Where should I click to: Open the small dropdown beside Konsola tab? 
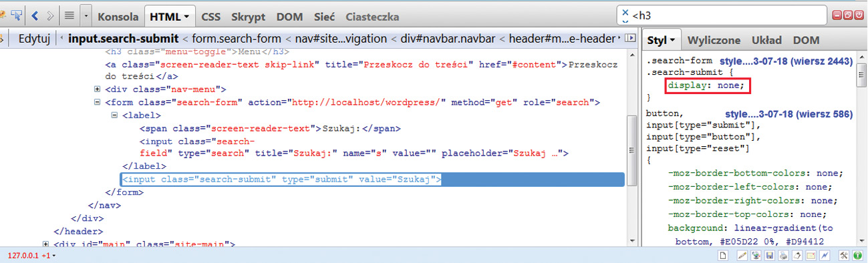click(86, 15)
